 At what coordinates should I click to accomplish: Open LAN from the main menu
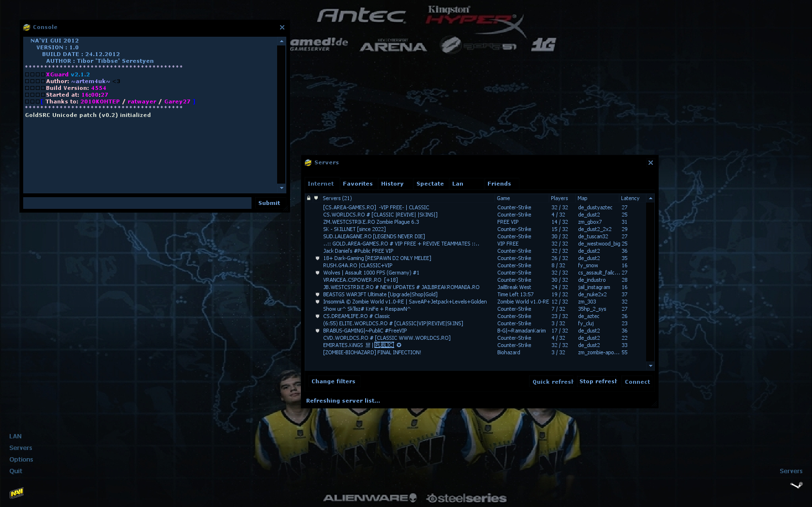point(15,436)
